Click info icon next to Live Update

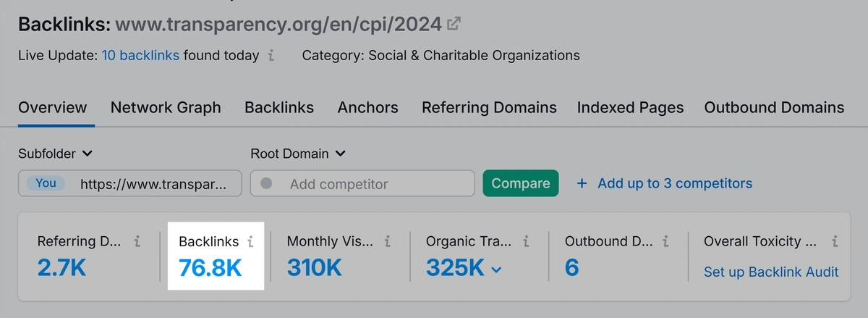(x=271, y=55)
